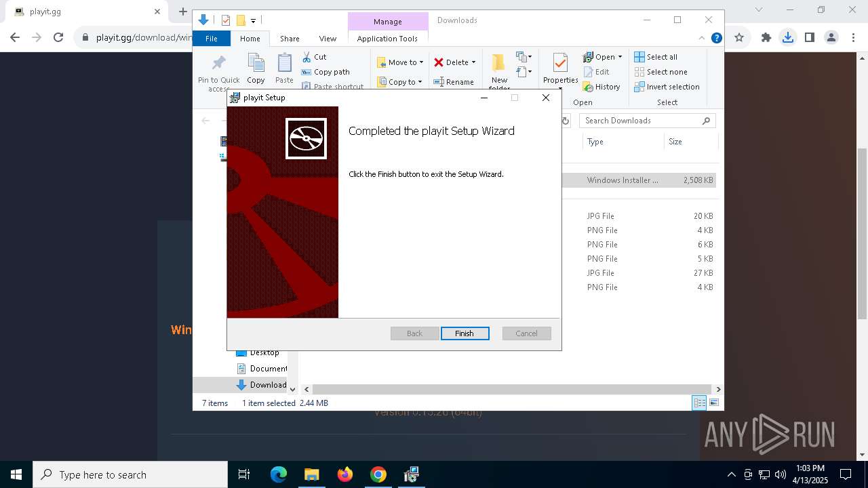
Task: Click Edit in the Open group
Action: point(596,72)
